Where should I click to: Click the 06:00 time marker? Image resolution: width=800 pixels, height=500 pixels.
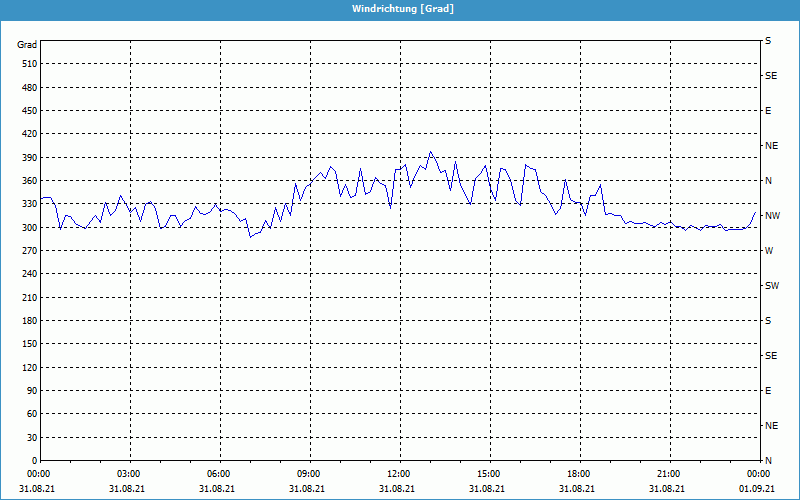click(x=219, y=474)
